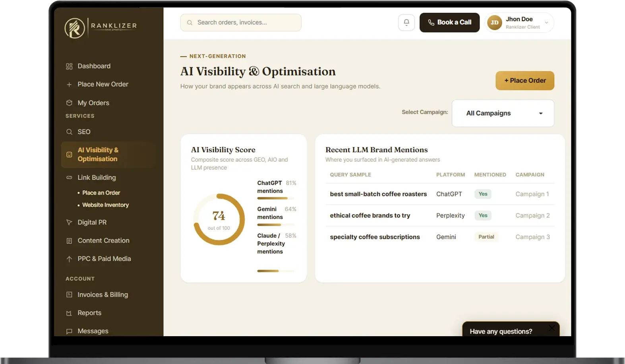Screen dimensions: 625x364
Task: Click the search orders, invoices field
Action: pos(241,23)
